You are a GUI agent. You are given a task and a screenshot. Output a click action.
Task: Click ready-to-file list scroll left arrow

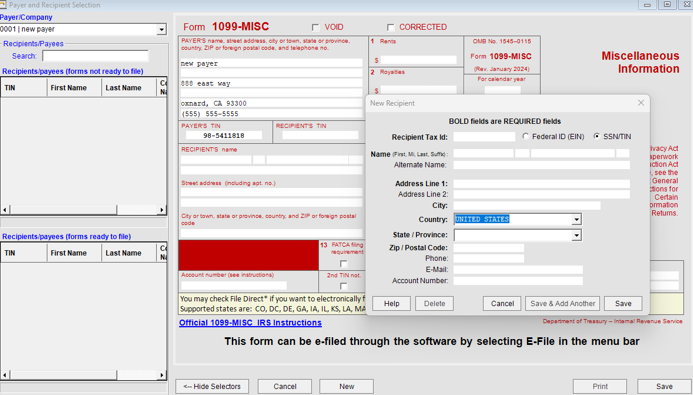click(x=5, y=375)
